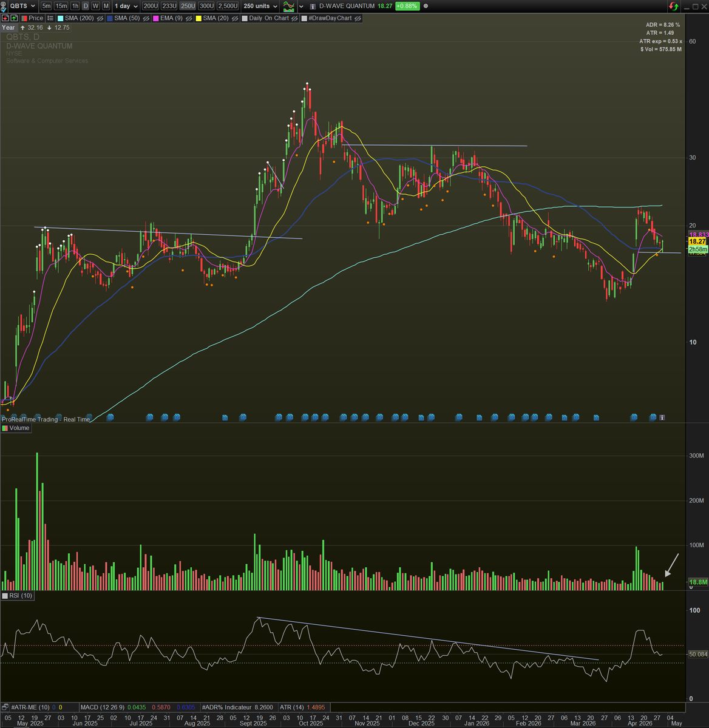709x728 pixels.
Task: Set history to 200U
Action: click(151, 6)
